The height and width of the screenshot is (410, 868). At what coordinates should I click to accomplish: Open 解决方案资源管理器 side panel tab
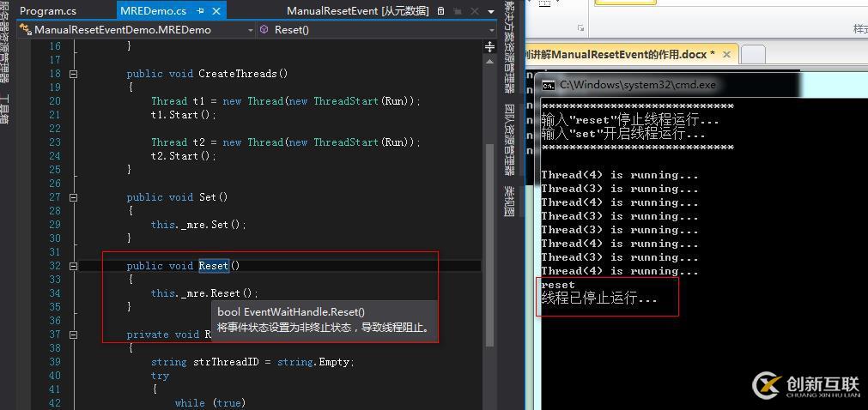point(510,46)
